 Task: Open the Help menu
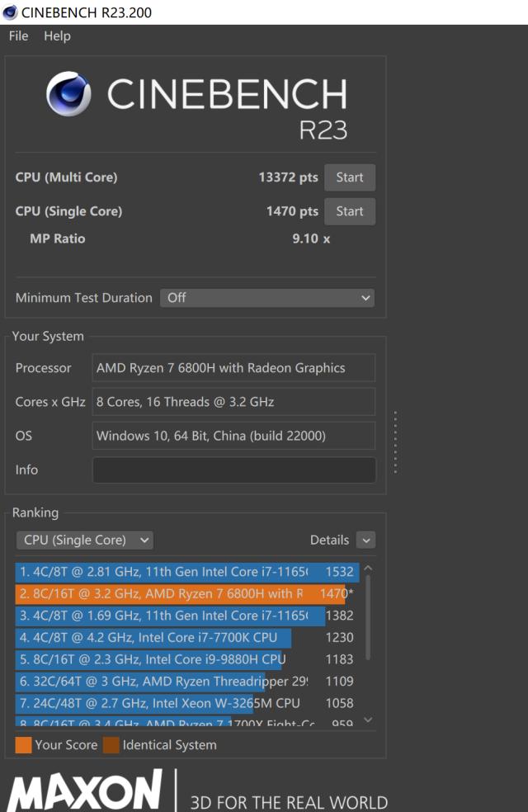[57, 35]
